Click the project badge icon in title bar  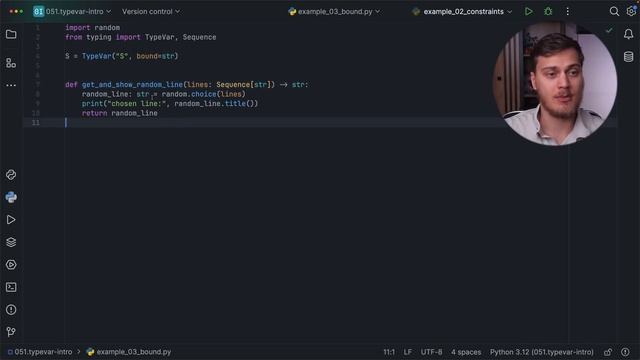[x=38, y=11]
